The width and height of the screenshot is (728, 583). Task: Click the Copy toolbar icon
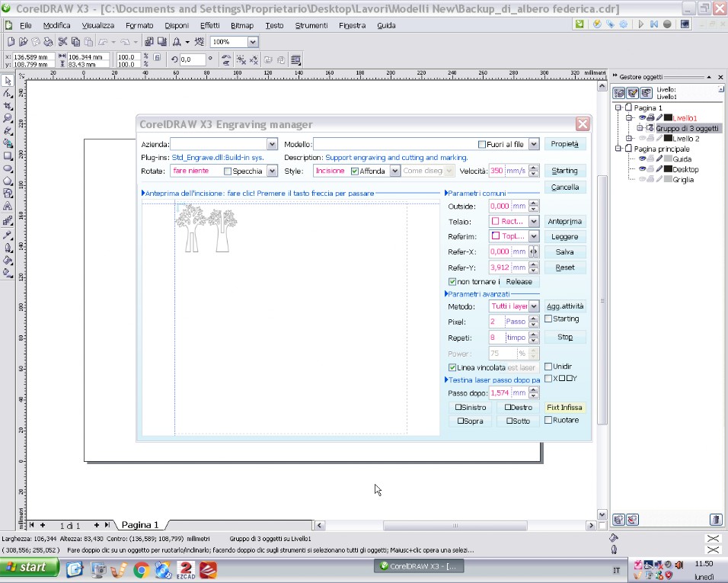pos(75,42)
